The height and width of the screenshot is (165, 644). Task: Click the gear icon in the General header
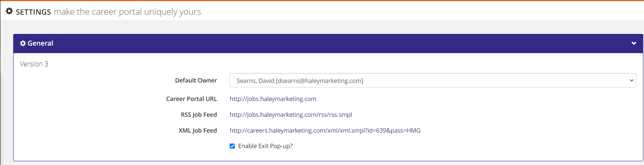click(x=23, y=43)
